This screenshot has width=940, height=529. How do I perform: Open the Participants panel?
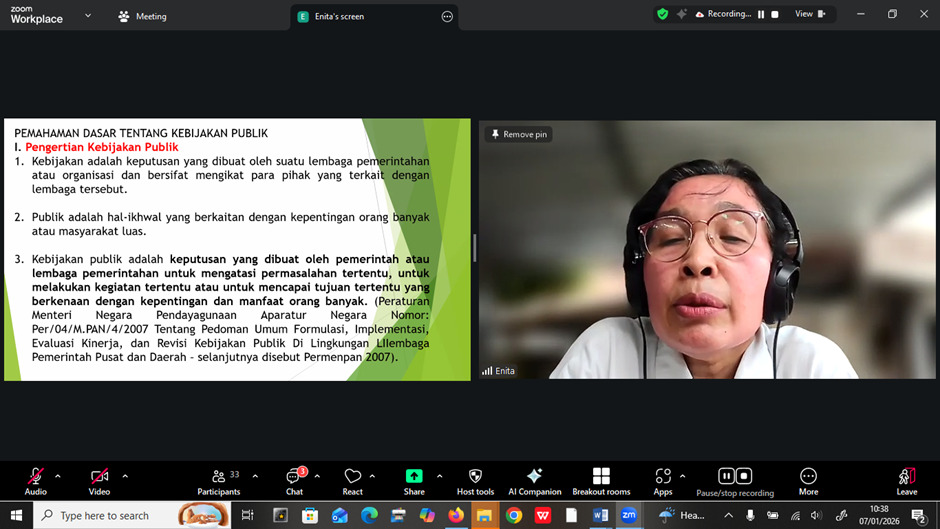pos(219,479)
